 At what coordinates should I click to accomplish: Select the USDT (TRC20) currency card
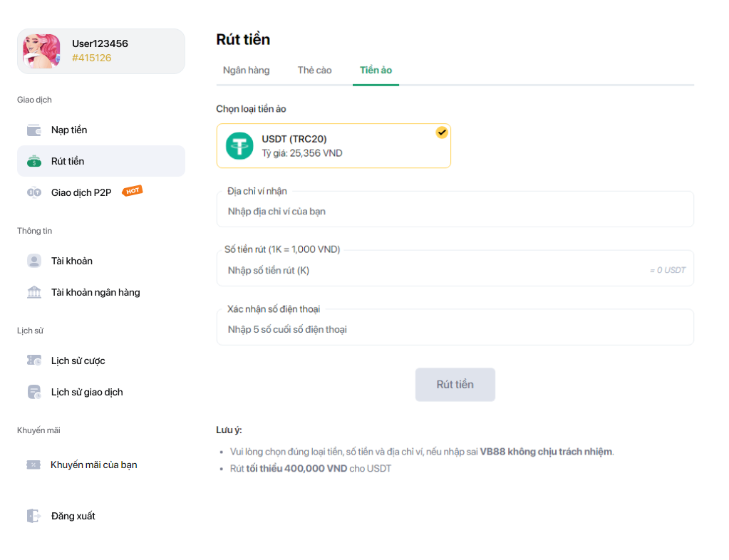(334, 146)
